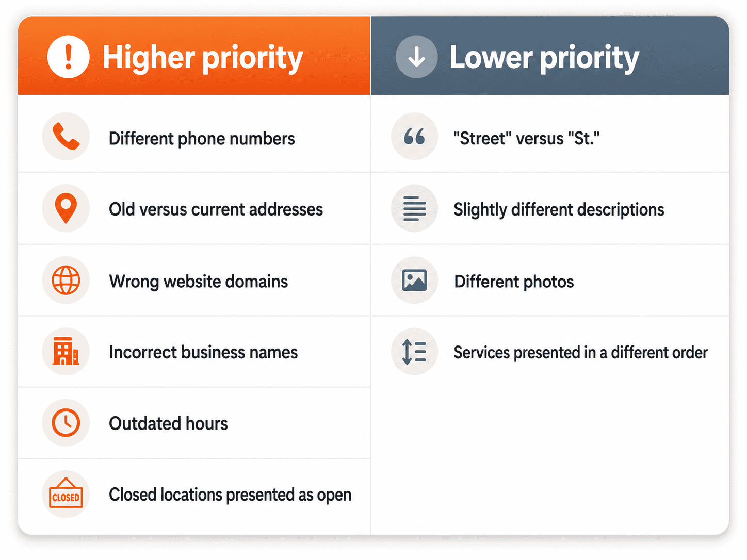Click the down arrow header icon
The width and height of the screenshot is (747, 560).
coord(417,57)
